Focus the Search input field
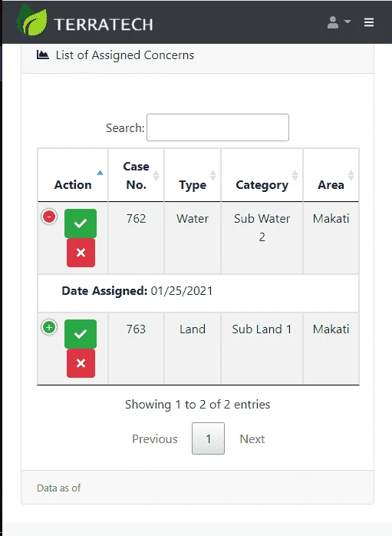This screenshot has height=536, width=392. coord(218,127)
